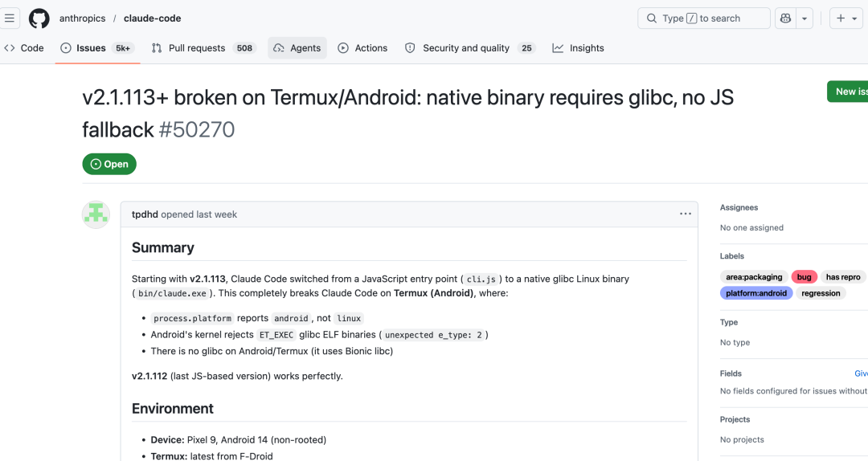Viewport: 868px width, 461px height.
Task: Open the Pull requests tab
Action: [x=203, y=48]
